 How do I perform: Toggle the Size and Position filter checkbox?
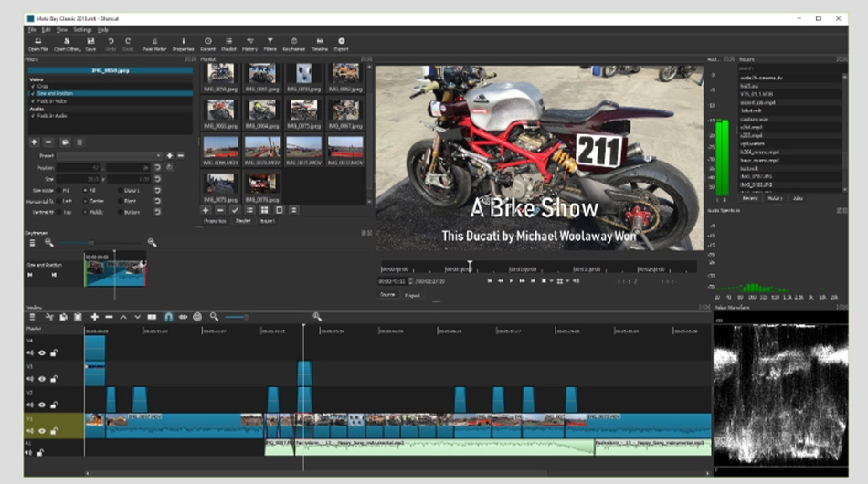pos(33,93)
